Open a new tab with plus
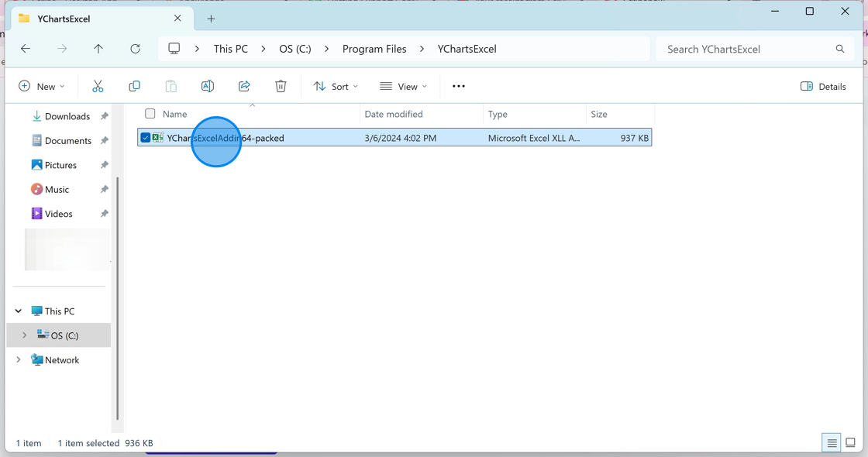The image size is (868, 457). pyautogui.click(x=211, y=19)
